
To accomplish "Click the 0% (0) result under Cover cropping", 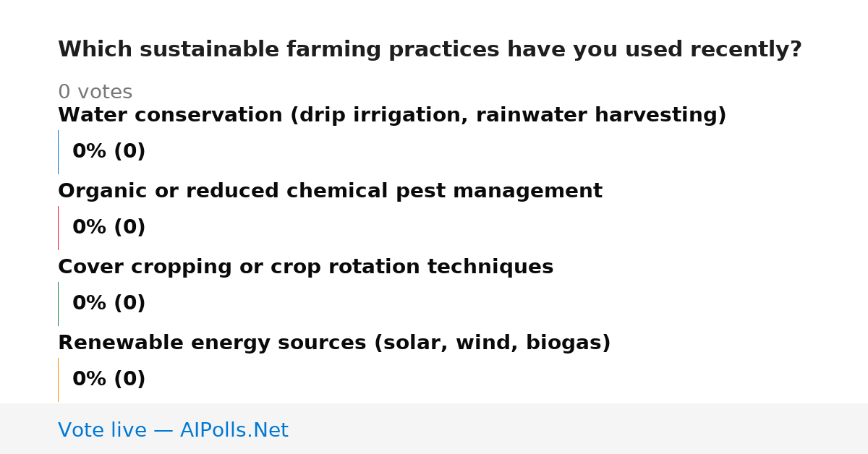I will (109, 304).
